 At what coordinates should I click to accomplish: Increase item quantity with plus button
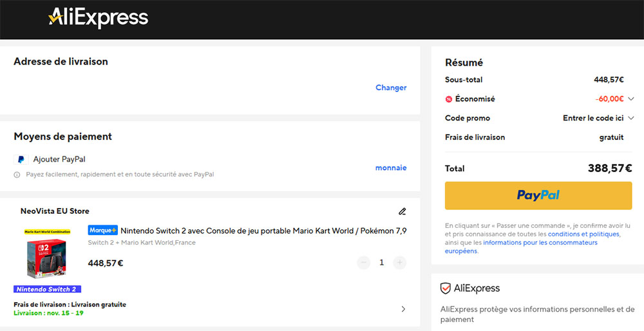(400, 262)
